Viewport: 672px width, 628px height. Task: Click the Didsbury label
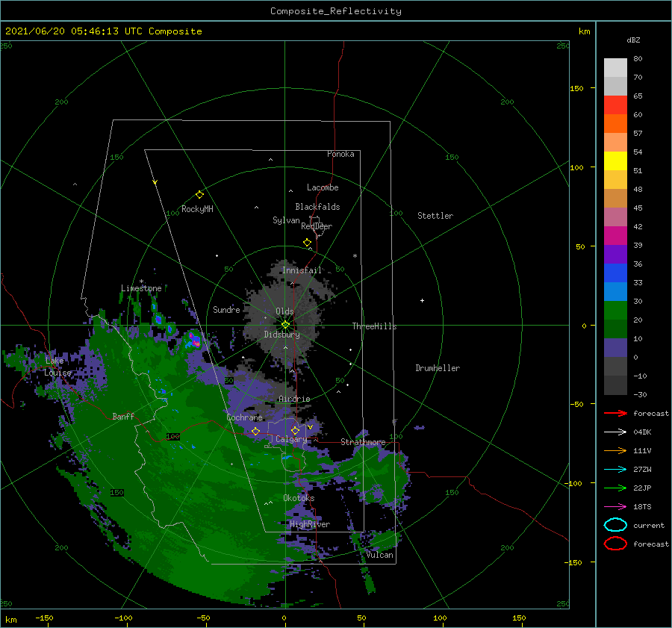pos(281,335)
